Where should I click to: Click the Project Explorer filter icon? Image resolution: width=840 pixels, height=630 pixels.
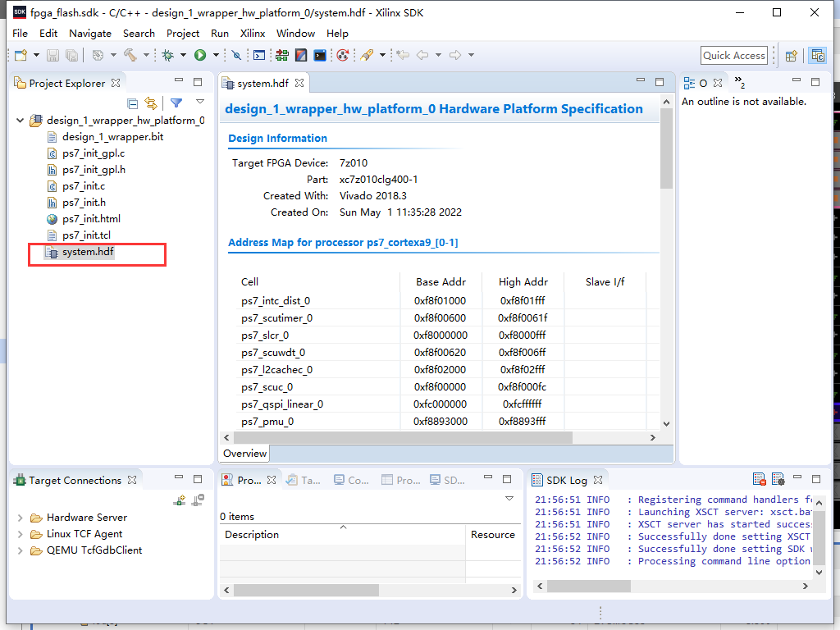click(176, 103)
